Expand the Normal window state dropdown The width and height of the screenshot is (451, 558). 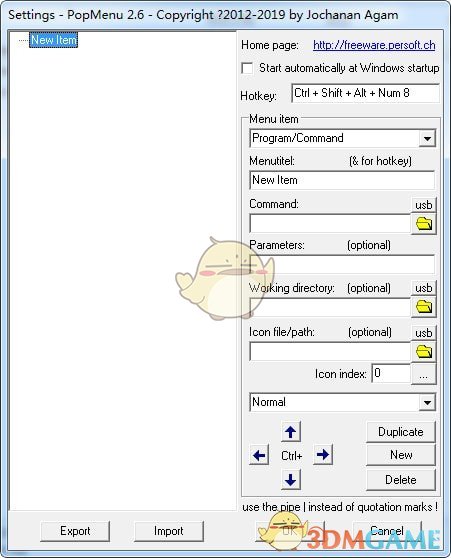click(x=427, y=402)
